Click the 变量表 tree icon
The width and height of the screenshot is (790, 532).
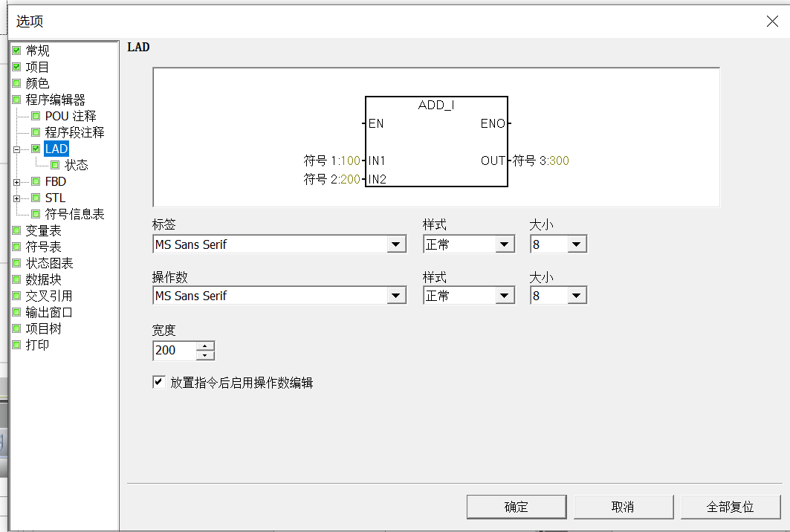16,230
